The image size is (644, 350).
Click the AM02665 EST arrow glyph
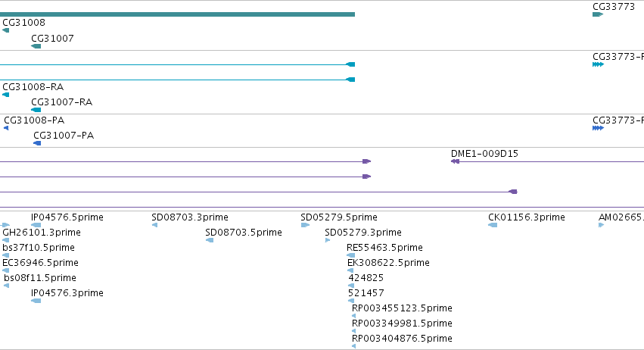pyautogui.click(x=602, y=225)
